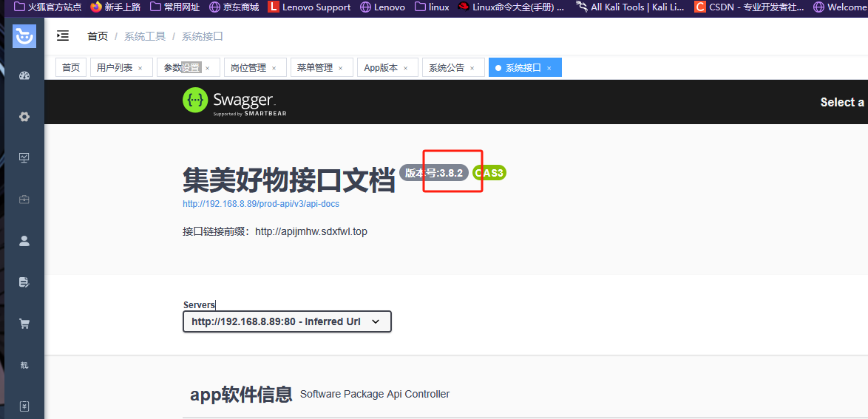The height and width of the screenshot is (419, 868).
Task: Click the Swagger logo in header
Action: coord(234,102)
